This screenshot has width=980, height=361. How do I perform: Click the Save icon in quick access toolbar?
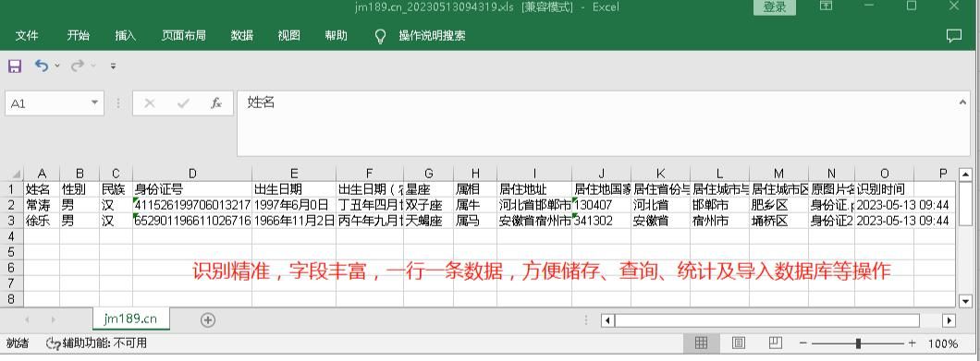(x=15, y=66)
